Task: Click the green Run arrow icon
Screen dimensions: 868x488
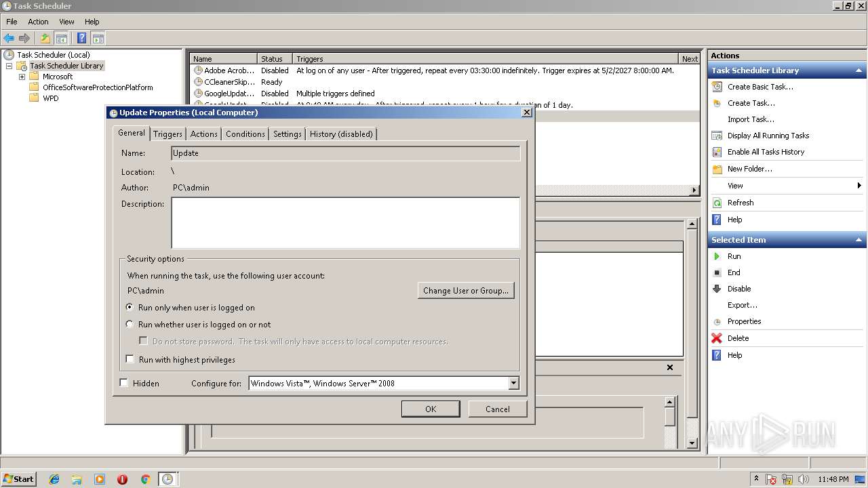Action: pyautogui.click(x=717, y=256)
